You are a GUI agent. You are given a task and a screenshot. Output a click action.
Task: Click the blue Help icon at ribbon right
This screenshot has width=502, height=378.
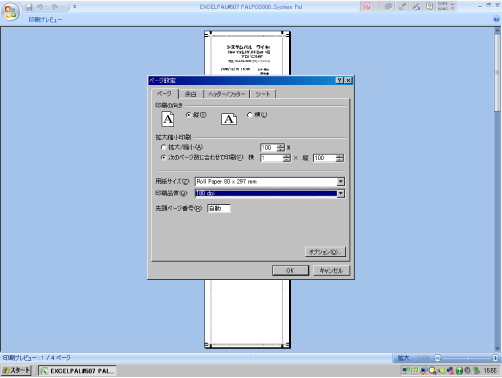(x=496, y=19)
